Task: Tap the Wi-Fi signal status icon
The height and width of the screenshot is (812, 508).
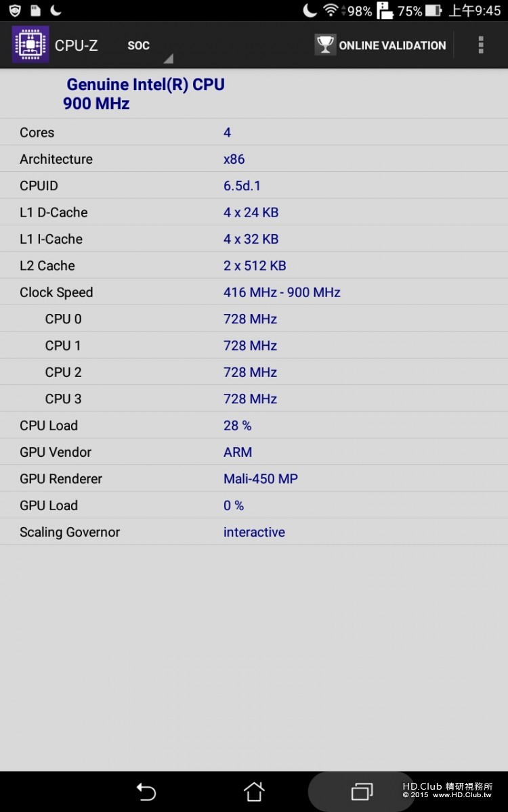Action: (331, 10)
